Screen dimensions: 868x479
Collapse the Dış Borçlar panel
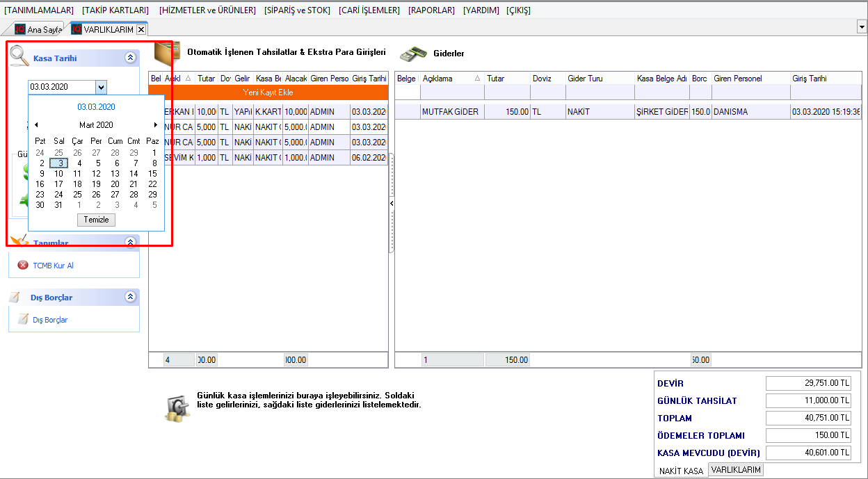point(130,297)
